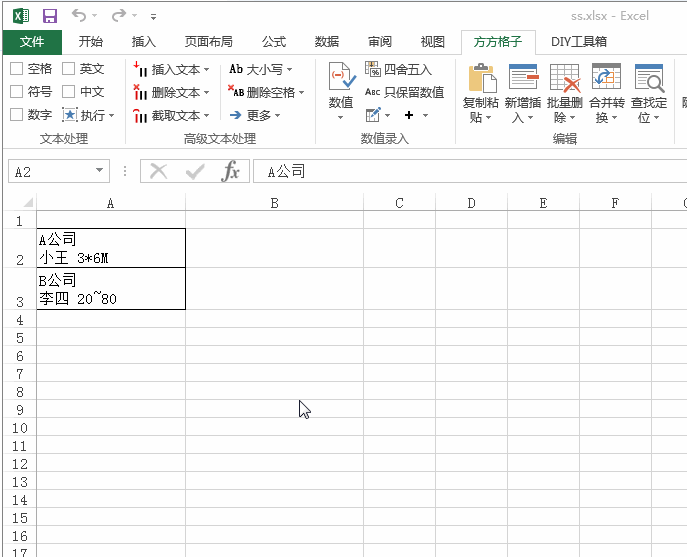The width and height of the screenshot is (687, 557).
Task: Click the 插入文本 icon
Action: tap(140, 69)
